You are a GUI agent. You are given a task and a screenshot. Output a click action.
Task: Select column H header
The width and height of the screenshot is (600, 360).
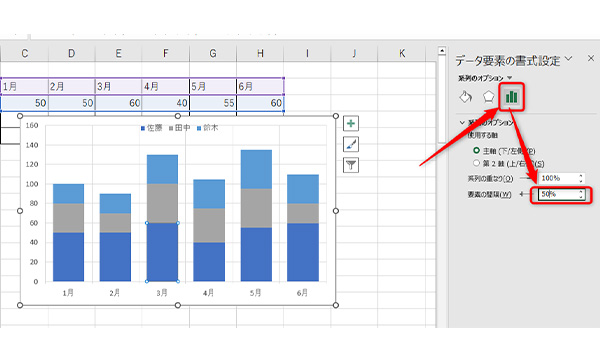click(260, 54)
